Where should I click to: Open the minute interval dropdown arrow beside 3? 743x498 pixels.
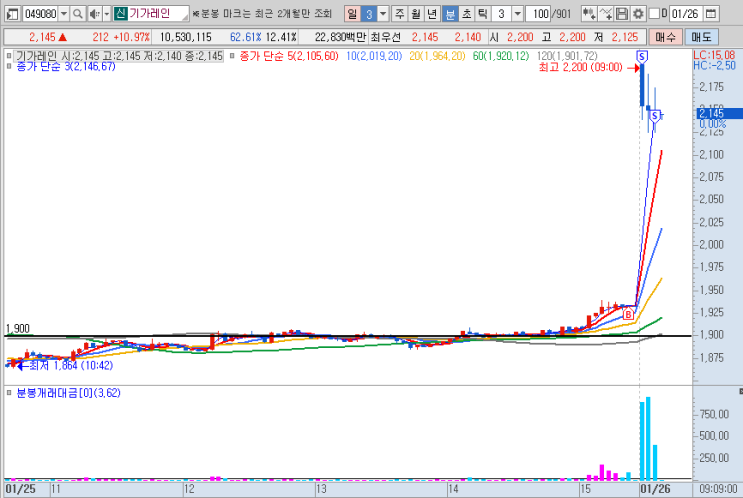(517, 14)
